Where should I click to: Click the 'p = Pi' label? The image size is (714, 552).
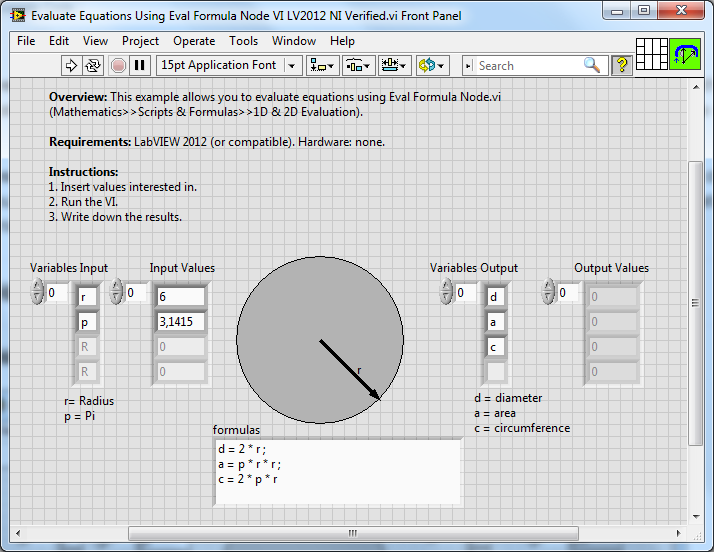[80, 416]
